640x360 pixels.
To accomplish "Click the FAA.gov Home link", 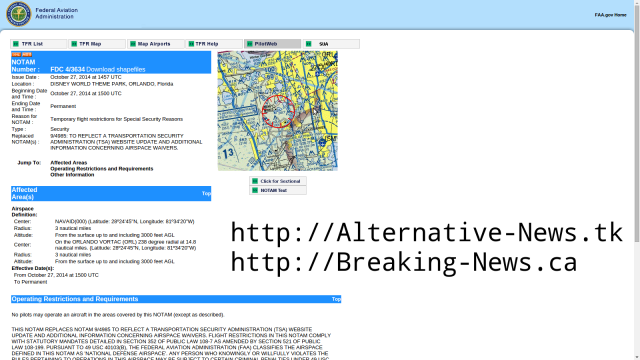I will 610,15.
